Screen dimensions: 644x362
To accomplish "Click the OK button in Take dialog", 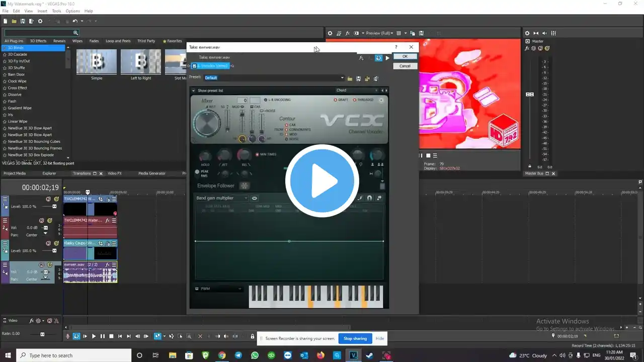I will (405, 57).
